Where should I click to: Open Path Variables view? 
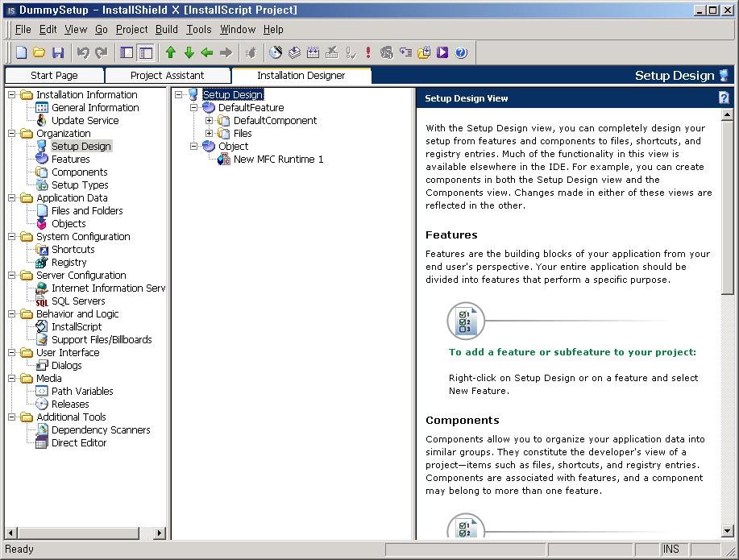[x=82, y=392]
